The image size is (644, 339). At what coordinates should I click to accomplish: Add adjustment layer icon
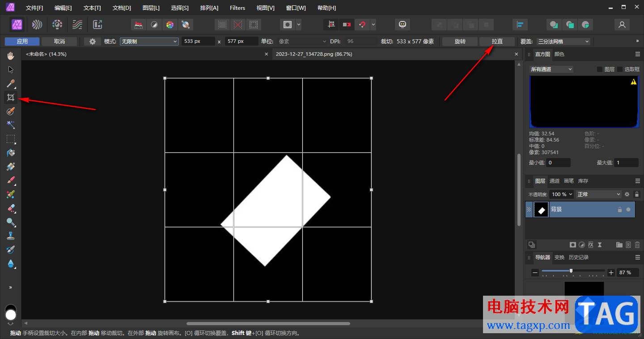582,245
